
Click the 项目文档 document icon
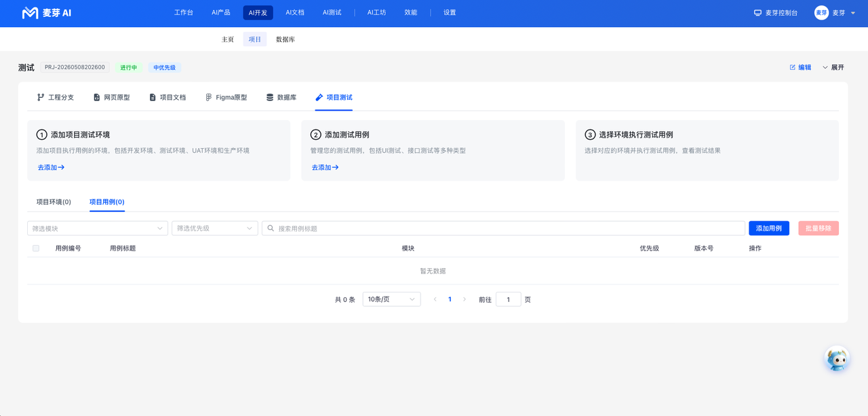click(153, 98)
